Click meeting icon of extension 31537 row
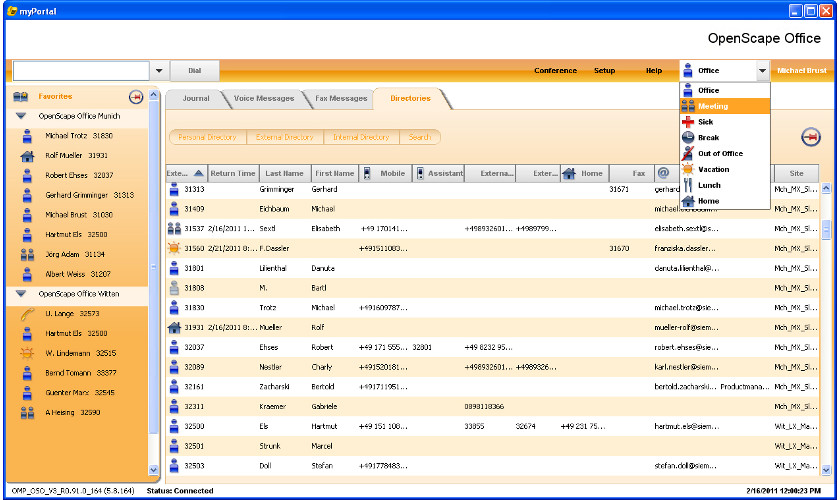This screenshot has height=500, width=840. [174, 229]
